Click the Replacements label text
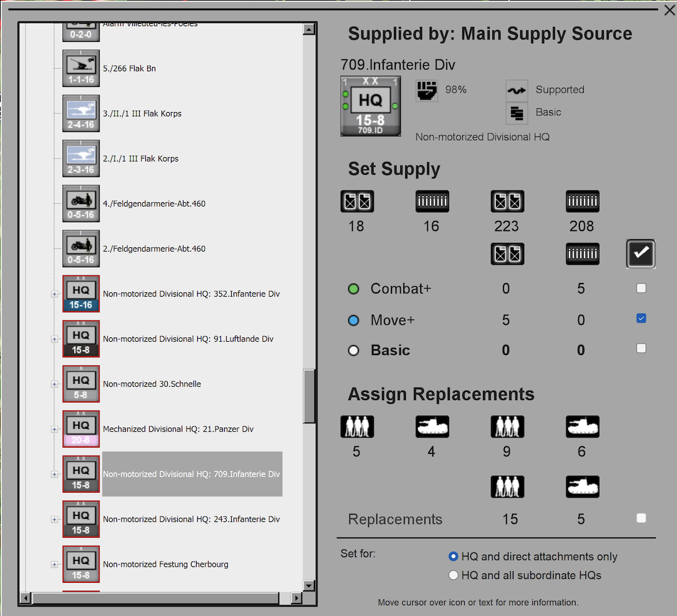Screen dimensions: 677x616 coord(395,519)
